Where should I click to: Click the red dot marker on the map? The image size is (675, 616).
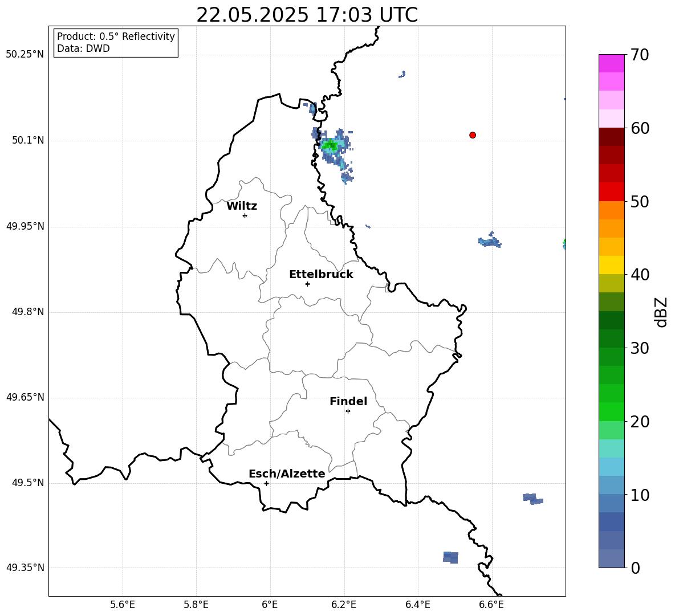473,135
